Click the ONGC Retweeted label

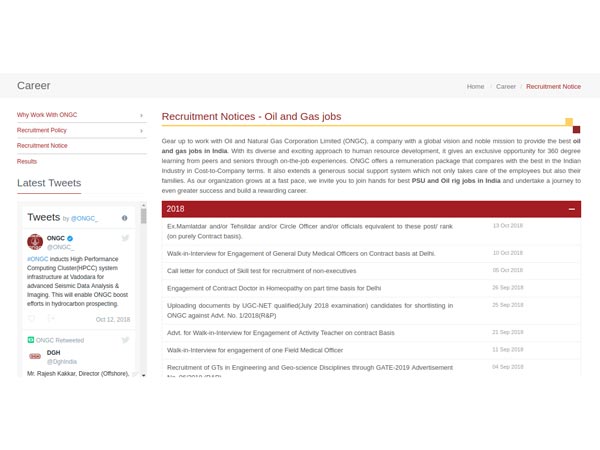pos(60,340)
